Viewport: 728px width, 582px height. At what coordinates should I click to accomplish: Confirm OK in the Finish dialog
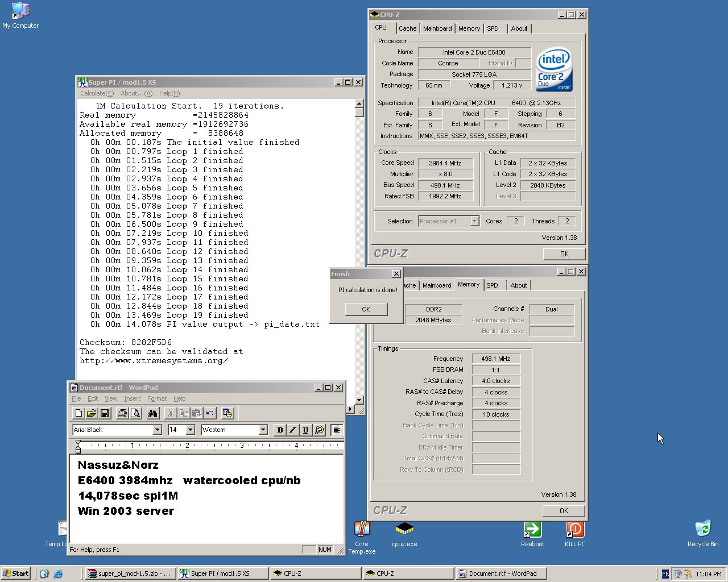366,309
